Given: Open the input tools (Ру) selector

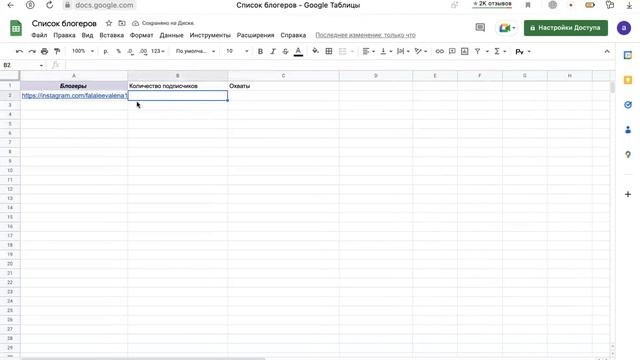Looking at the screenshot, I should pyautogui.click(x=522, y=51).
